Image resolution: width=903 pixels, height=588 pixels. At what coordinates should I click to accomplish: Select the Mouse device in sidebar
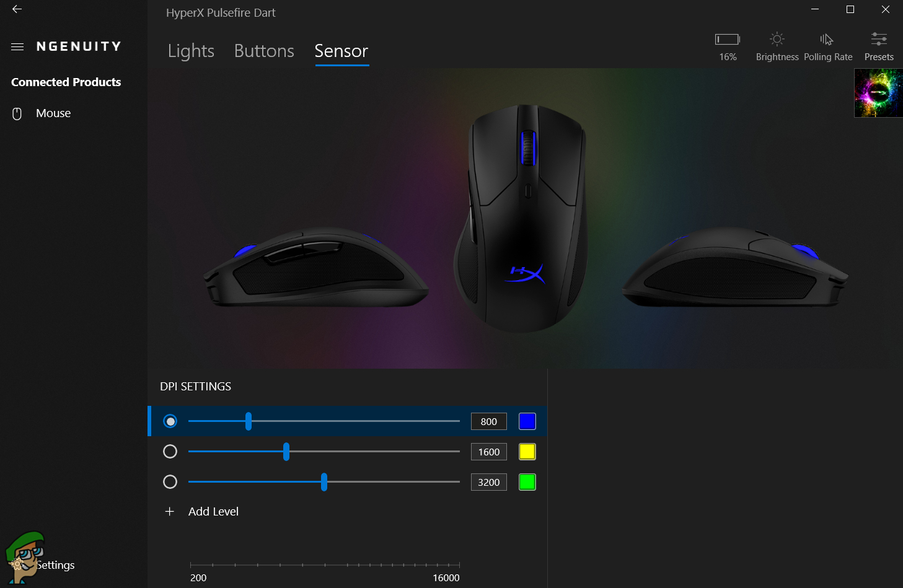53,113
